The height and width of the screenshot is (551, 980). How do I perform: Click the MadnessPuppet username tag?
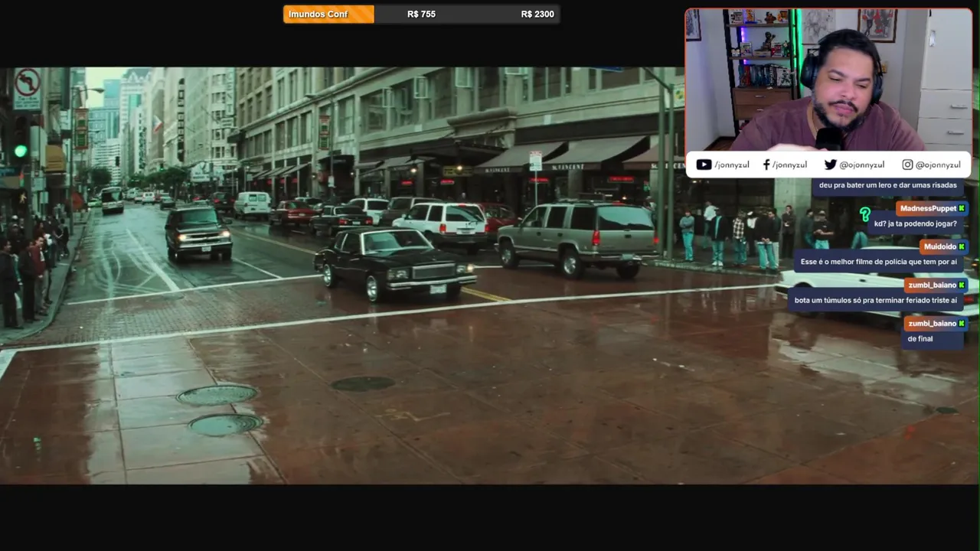pyautogui.click(x=932, y=208)
